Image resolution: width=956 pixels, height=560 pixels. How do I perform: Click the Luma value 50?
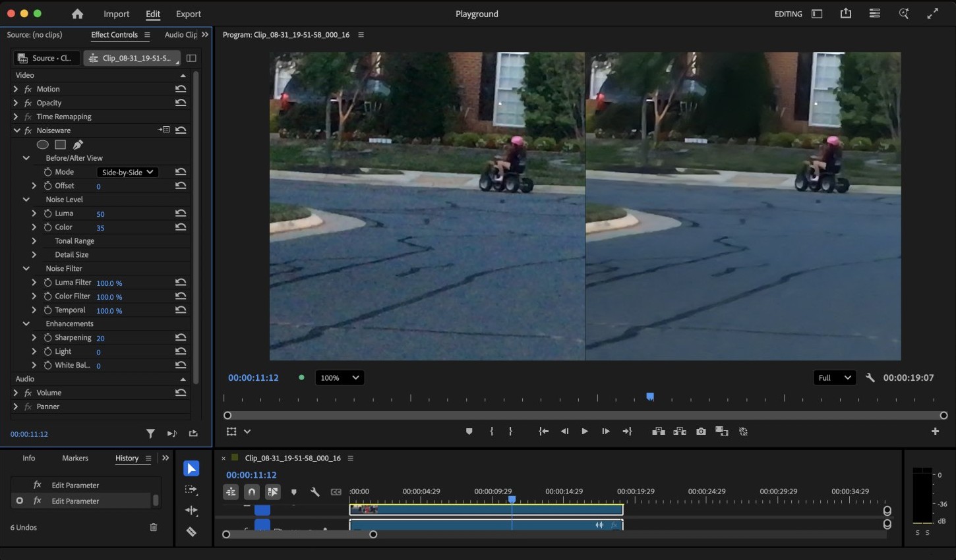point(100,214)
